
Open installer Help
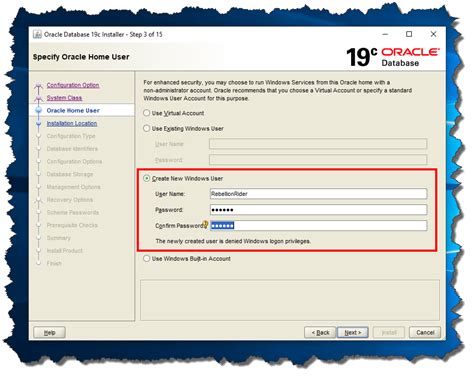pos(49,332)
